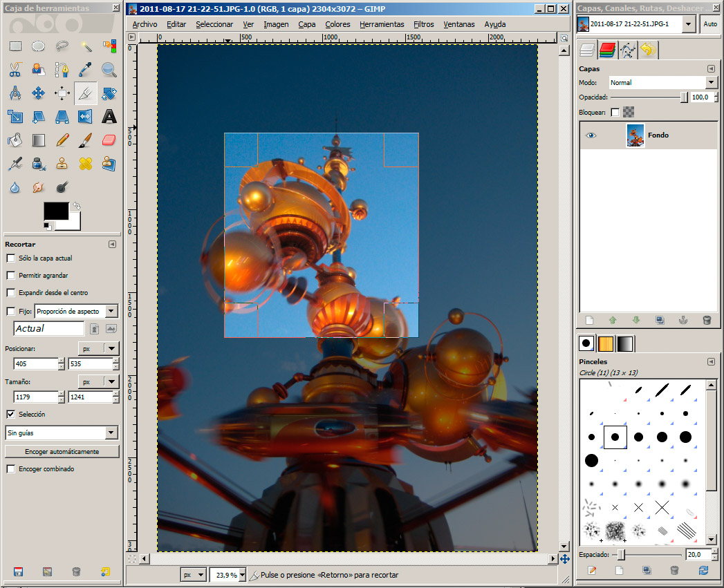Select the Select by Color tool

click(x=109, y=46)
